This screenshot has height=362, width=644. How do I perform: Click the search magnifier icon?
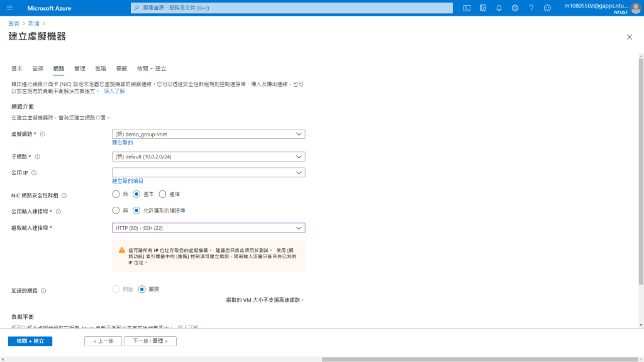point(136,8)
